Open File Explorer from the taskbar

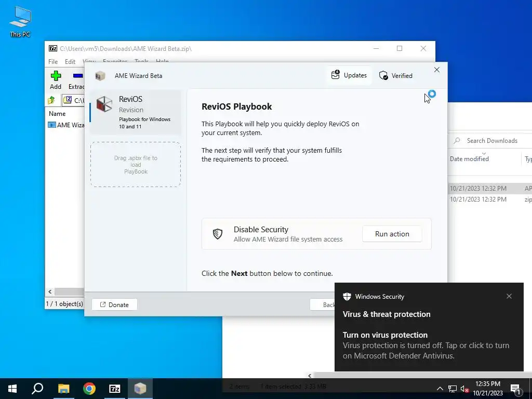point(63,389)
